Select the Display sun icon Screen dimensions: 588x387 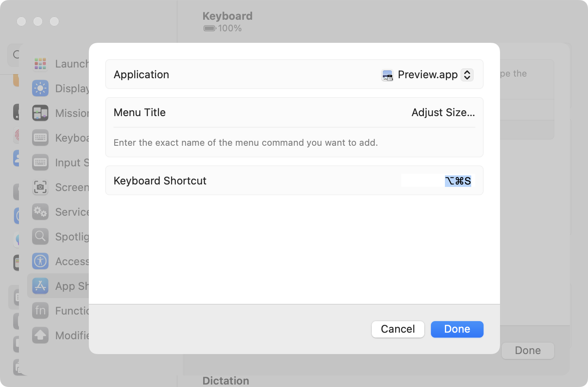40,88
